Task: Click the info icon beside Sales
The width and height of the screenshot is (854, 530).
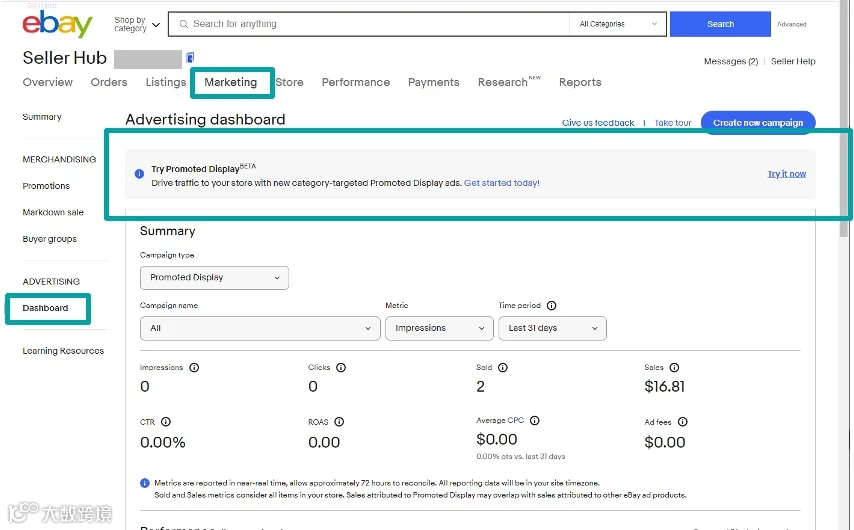Action: pos(674,368)
